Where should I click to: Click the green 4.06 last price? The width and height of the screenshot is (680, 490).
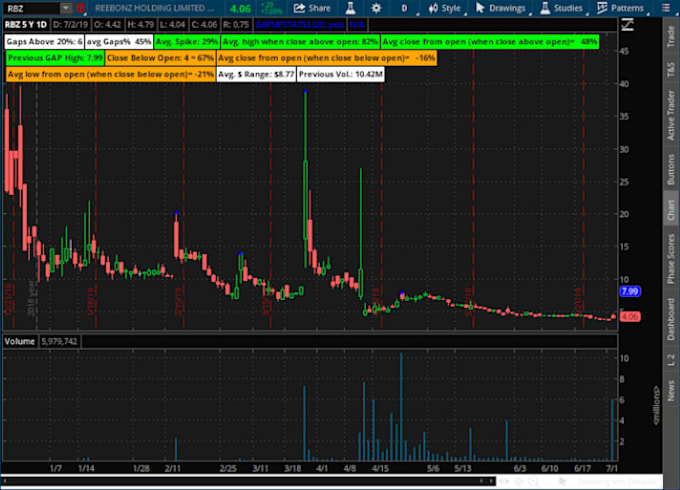[x=240, y=8]
